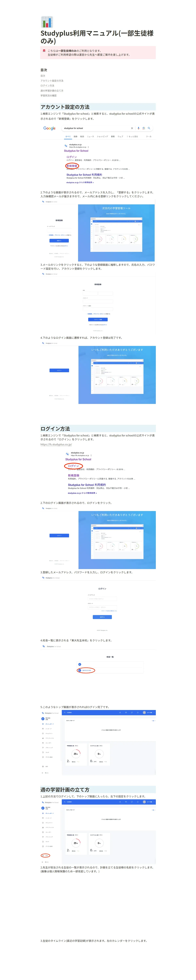Click the person icon in login step 5 dashboard header
Screen dimensions: 196x980
click(120, 713)
